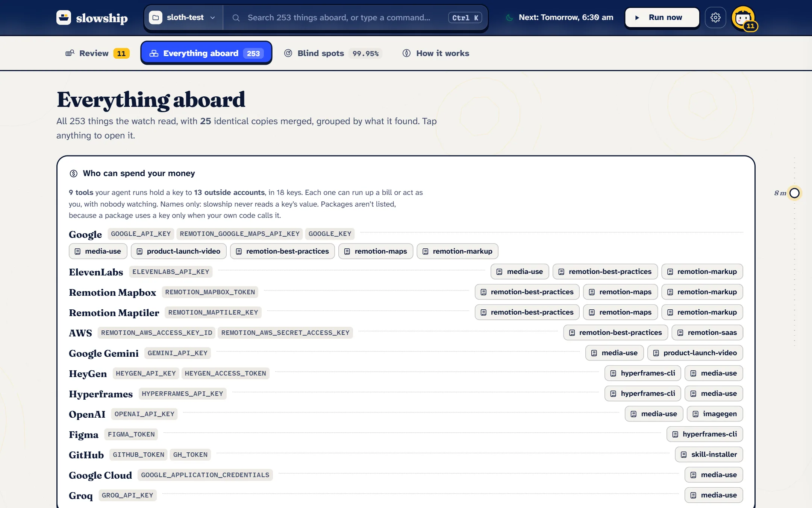The height and width of the screenshot is (508, 812).
Task: Open the sloth-test project dropdown
Action: (x=183, y=17)
